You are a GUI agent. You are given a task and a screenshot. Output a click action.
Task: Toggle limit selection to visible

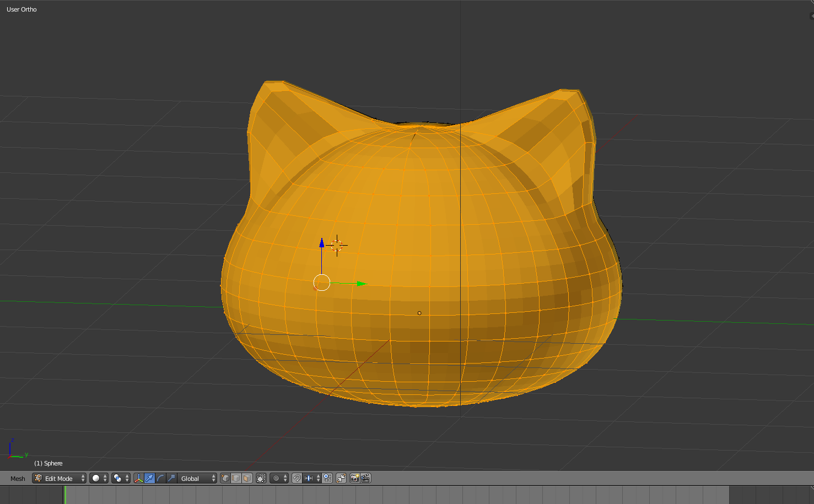261,479
